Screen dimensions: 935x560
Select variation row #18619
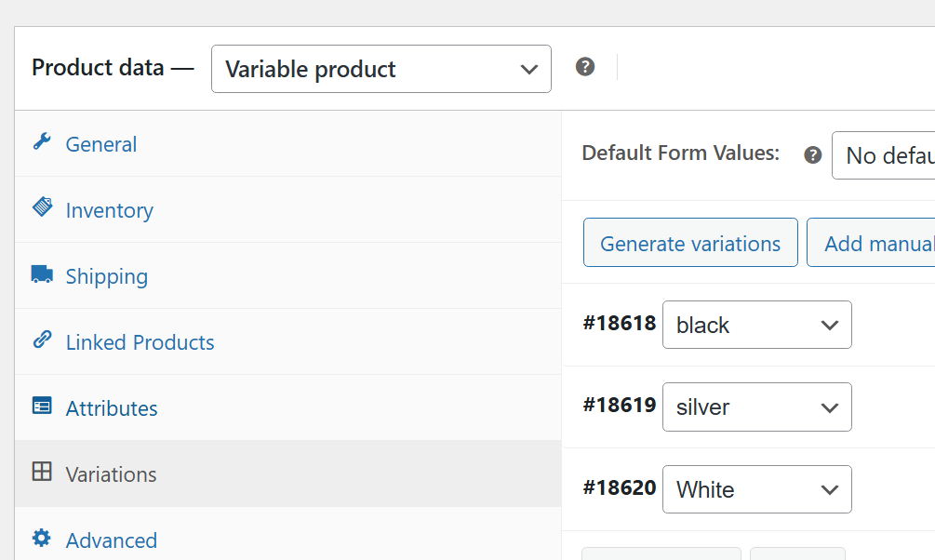tap(619, 406)
